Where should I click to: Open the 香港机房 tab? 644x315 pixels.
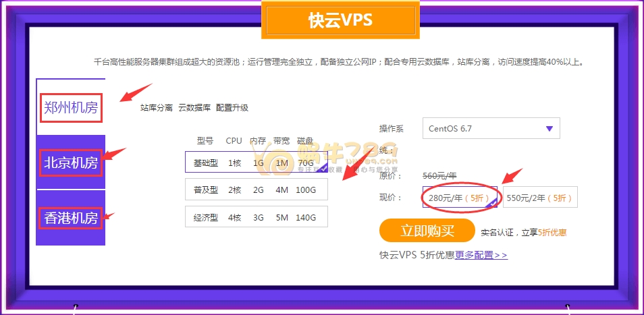[71, 218]
